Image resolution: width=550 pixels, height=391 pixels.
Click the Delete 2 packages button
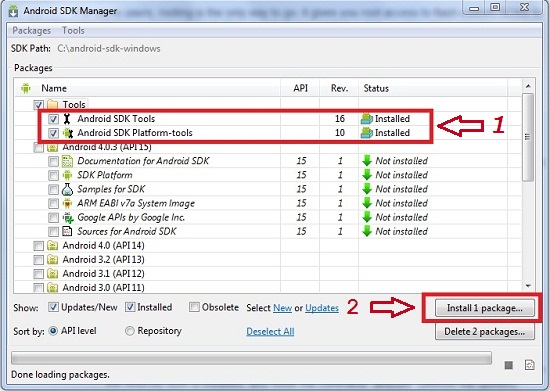(x=485, y=332)
